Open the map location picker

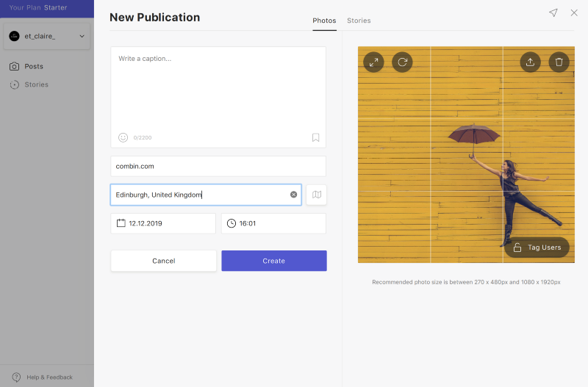316,195
